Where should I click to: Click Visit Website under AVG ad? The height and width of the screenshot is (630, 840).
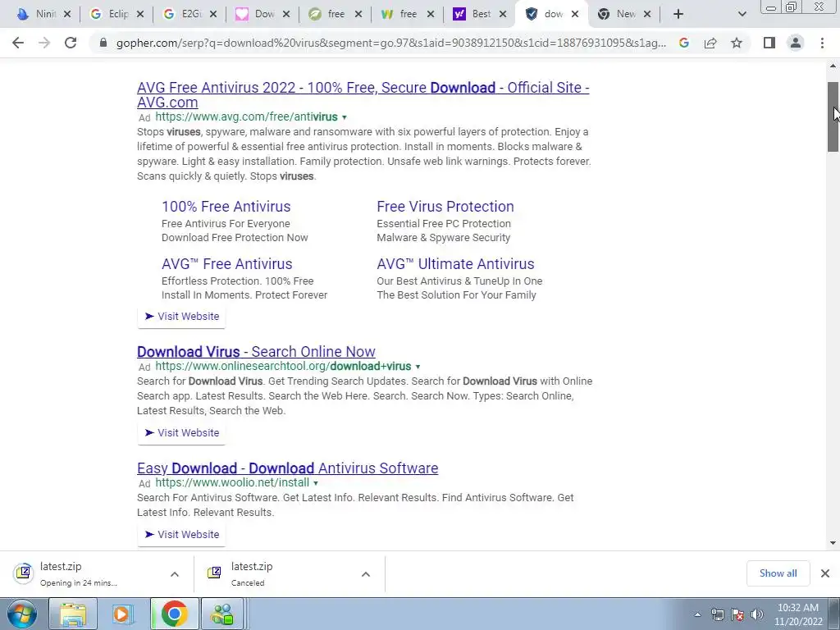181,316
